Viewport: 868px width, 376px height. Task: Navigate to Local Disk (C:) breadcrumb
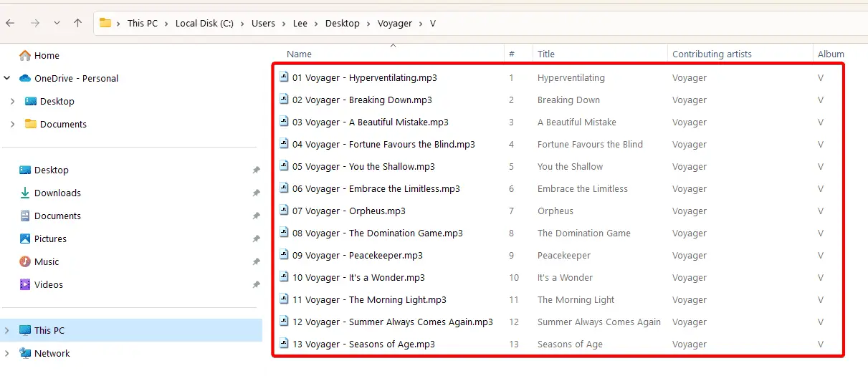pos(204,23)
